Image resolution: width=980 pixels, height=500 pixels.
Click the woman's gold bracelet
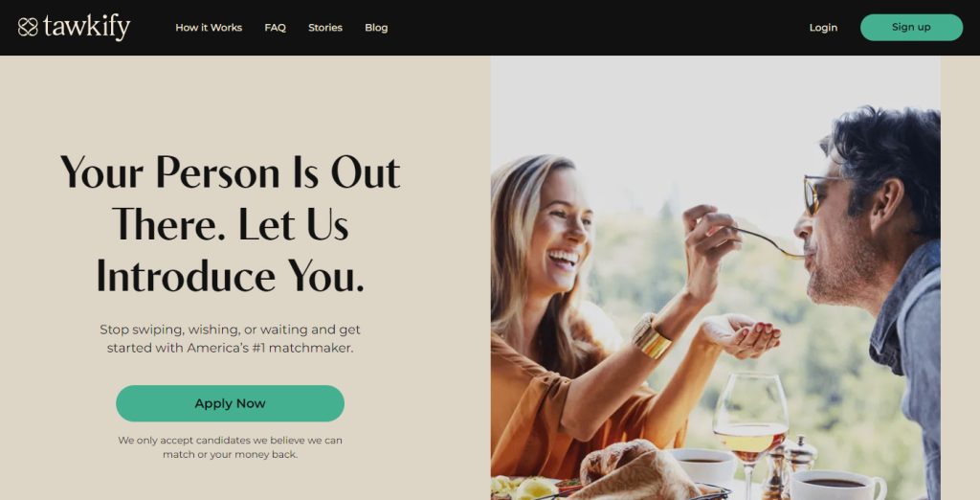tap(650, 338)
